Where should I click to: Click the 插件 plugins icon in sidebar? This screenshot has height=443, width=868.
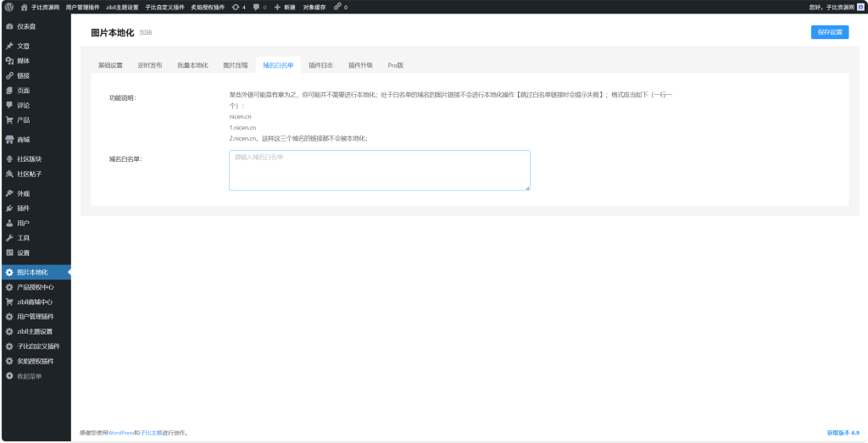point(9,208)
